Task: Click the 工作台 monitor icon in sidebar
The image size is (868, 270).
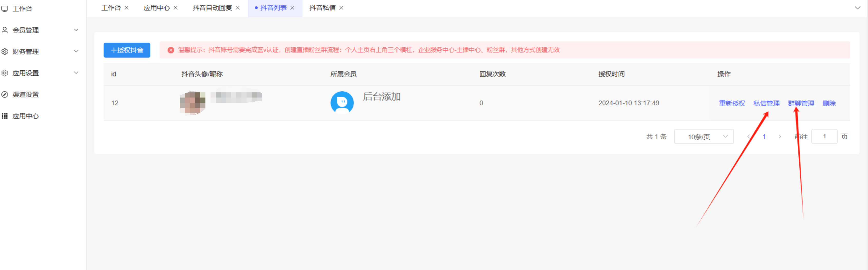Action: click(x=5, y=9)
